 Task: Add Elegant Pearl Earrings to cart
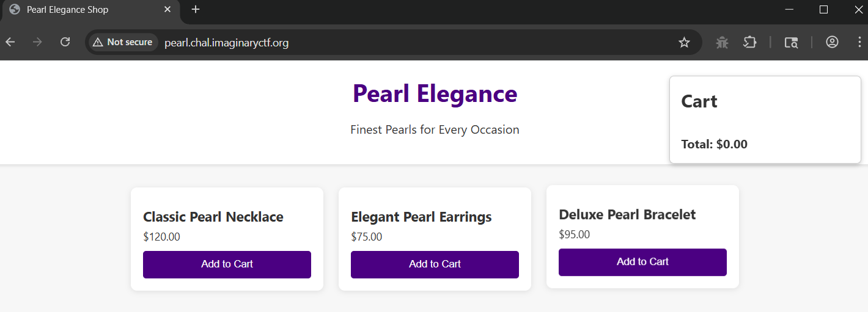point(435,264)
